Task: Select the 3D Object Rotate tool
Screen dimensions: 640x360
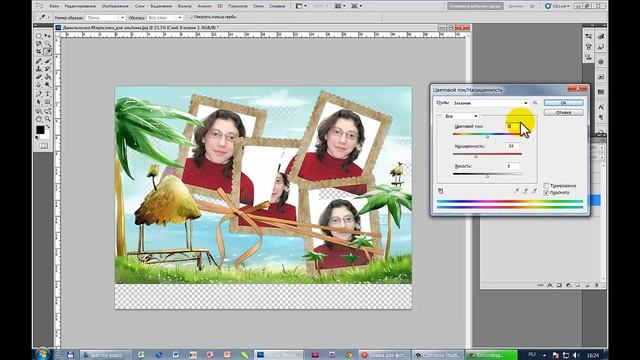Action: coord(39,111)
